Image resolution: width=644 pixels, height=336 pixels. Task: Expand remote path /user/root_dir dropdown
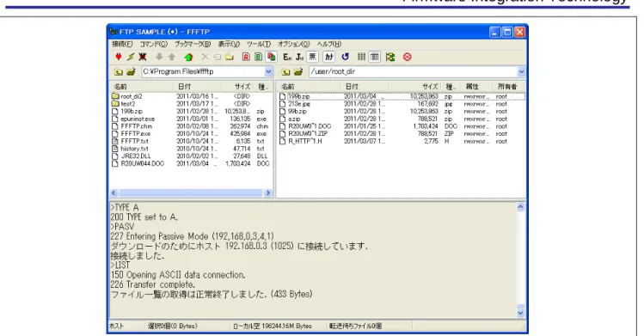pyautogui.click(x=521, y=72)
